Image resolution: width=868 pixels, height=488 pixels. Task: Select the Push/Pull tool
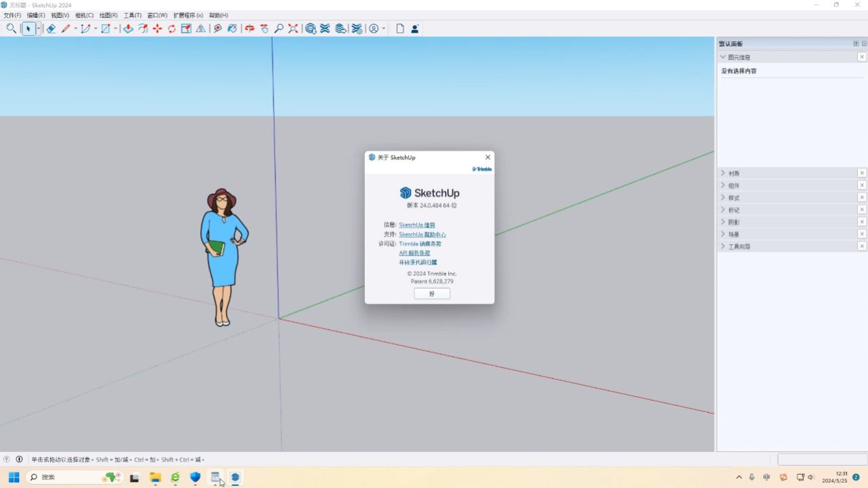tap(127, 28)
